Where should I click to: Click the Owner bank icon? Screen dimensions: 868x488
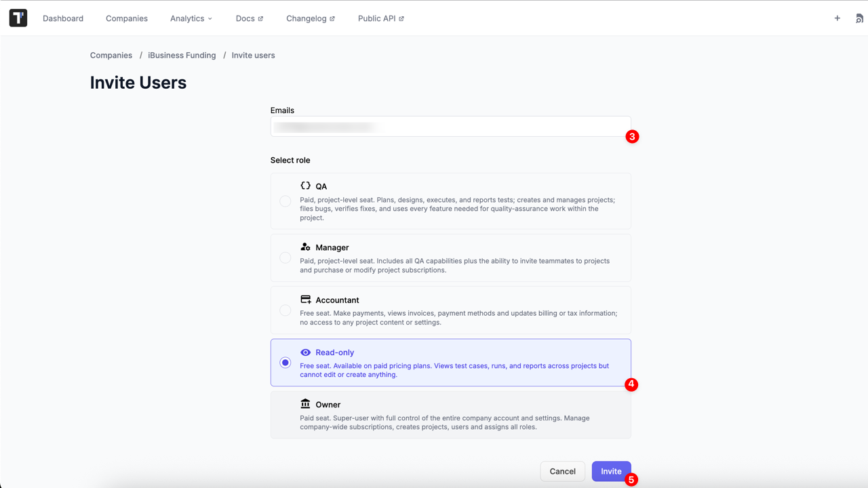coord(305,404)
